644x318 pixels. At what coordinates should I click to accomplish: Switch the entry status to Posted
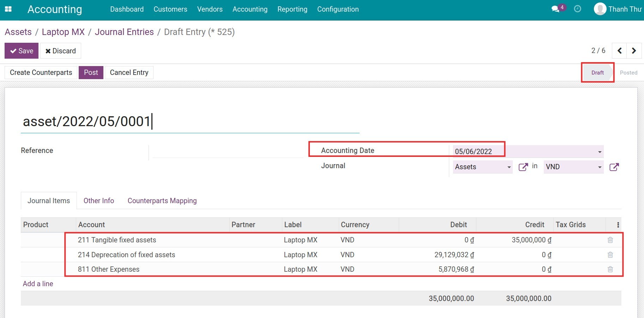[x=628, y=72]
